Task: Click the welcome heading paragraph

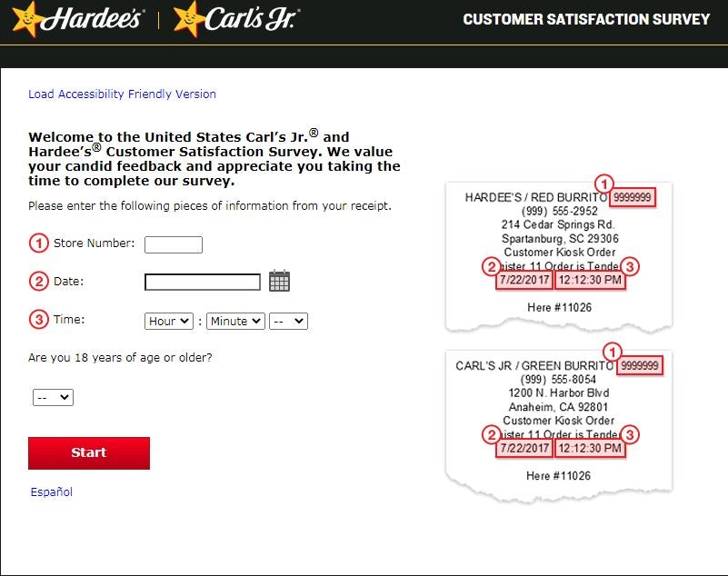Action: (x=214, y=159)
